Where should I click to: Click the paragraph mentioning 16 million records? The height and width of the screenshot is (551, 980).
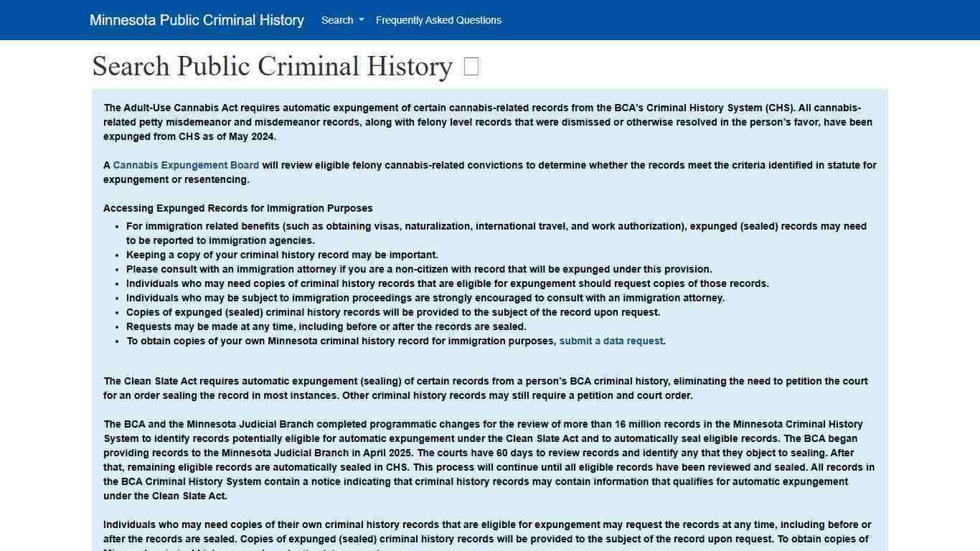(489, 459)
